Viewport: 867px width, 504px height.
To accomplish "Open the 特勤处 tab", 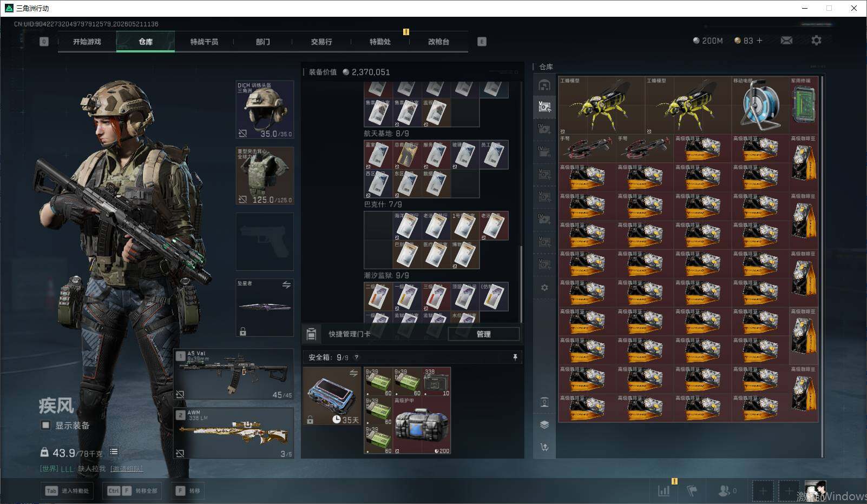I will click(380, 42).
